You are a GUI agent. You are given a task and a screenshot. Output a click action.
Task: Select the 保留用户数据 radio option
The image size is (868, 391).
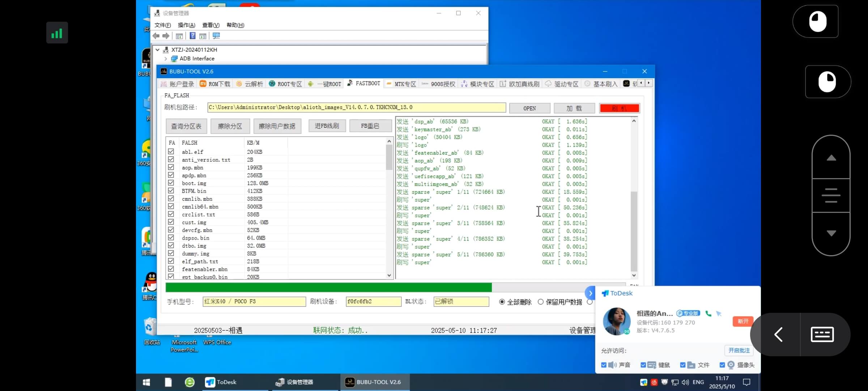click(x=541, y=302)
